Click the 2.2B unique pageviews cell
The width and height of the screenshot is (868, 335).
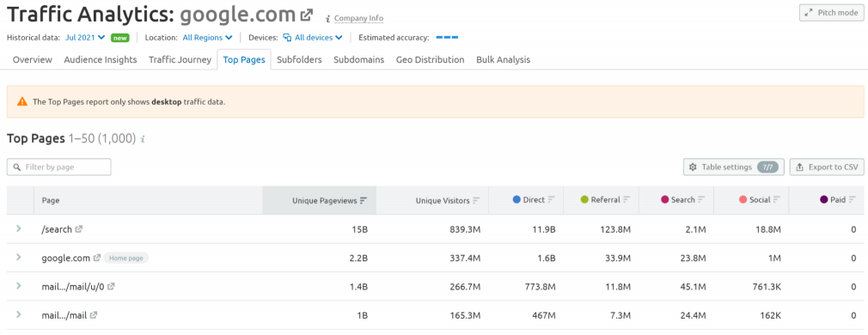click(358, 258)
